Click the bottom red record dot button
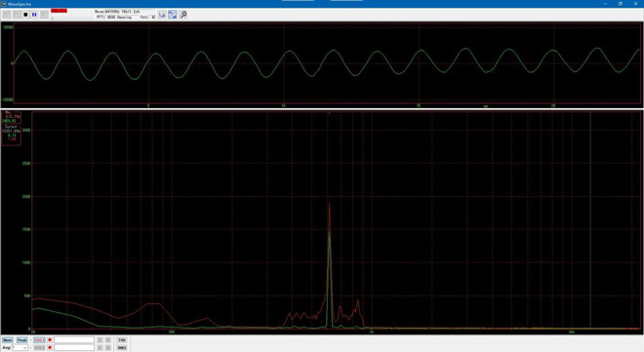 50,347
